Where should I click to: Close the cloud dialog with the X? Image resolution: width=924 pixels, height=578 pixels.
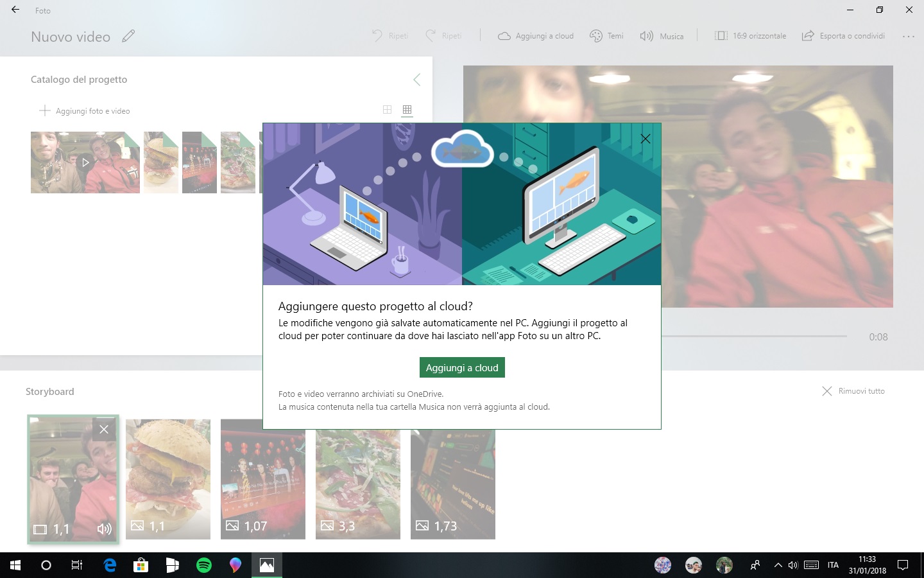pyautogui.click(x=646, y=139)
